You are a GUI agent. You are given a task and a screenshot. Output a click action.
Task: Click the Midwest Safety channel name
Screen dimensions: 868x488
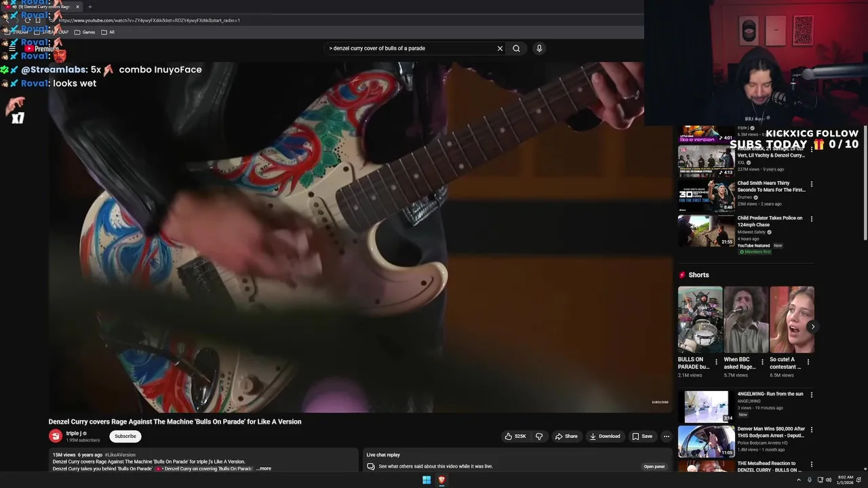pos(751,232)
